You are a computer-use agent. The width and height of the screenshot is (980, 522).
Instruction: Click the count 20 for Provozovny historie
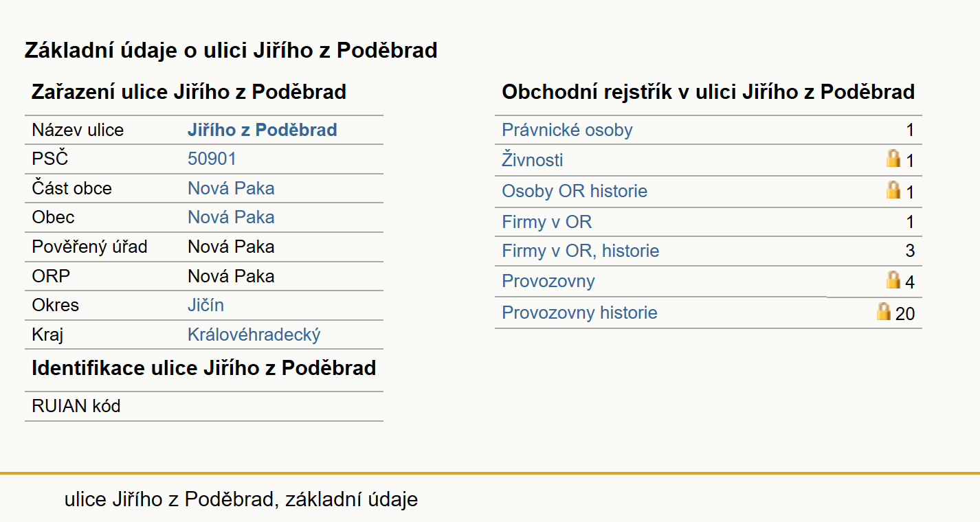(x=905, y=313)
